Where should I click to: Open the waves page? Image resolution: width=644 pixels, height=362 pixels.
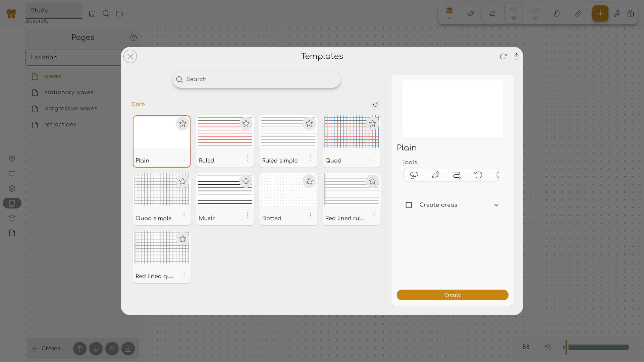tap(53, 76)
